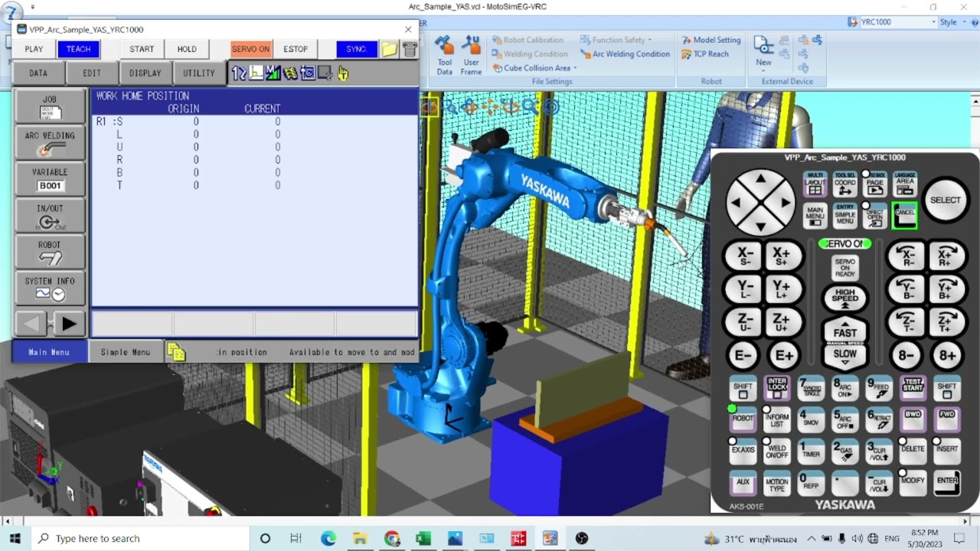Open Microsoft Edge from taskbar
Image resolution: width=980 pixels, height=551 pixels.
click(328, 539)
